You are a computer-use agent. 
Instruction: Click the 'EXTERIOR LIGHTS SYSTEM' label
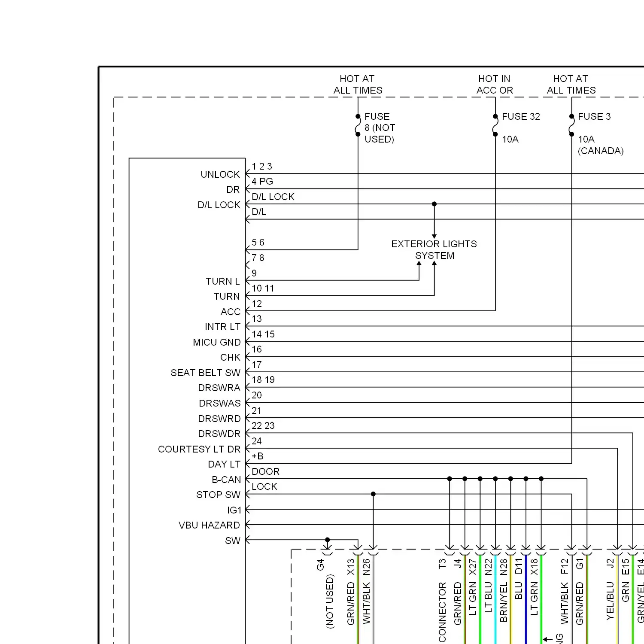pyautogui.click(x=434, y=250)
